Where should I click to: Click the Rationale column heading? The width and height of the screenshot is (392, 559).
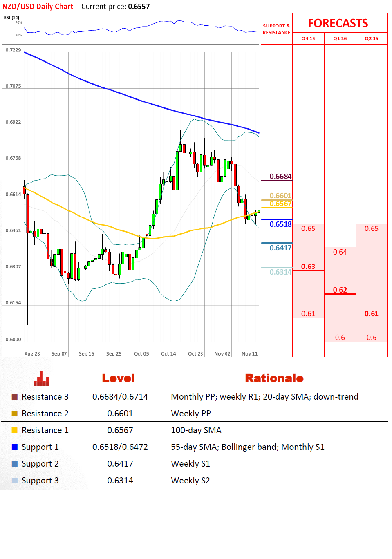(x=274, y=378)
